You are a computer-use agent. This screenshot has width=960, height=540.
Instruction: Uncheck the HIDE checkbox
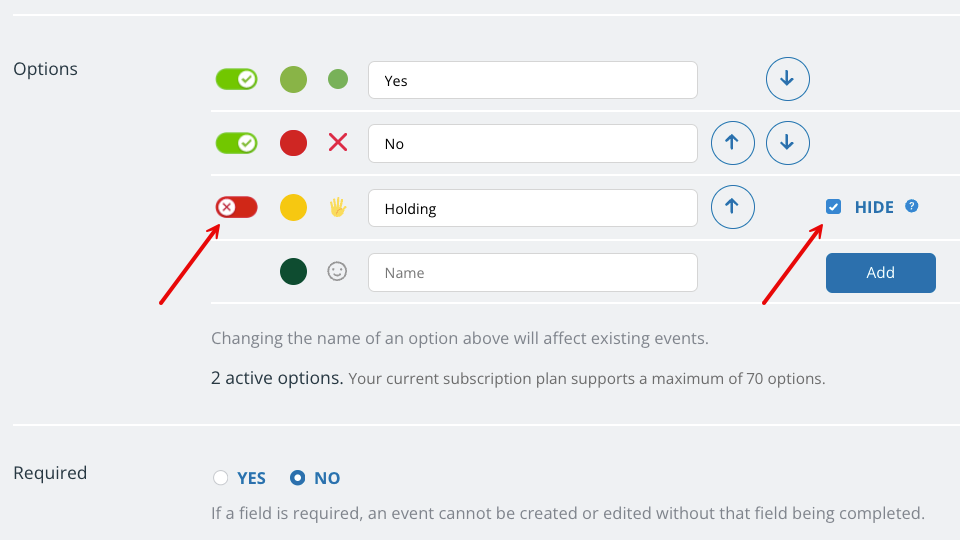pos(833,207)
